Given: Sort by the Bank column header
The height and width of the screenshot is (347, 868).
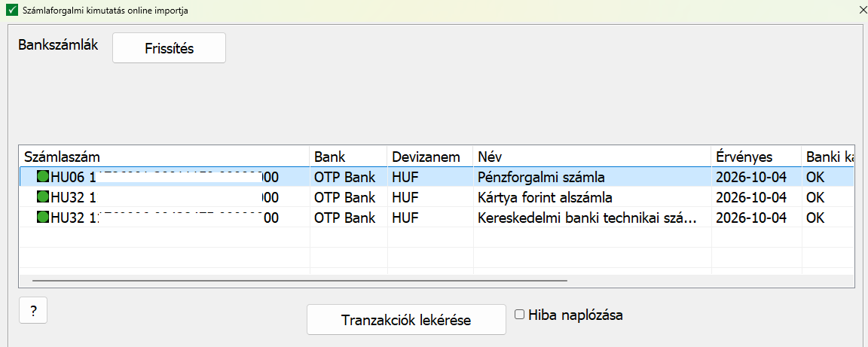Looking at the screenshot, I should (x=349, y=157).
